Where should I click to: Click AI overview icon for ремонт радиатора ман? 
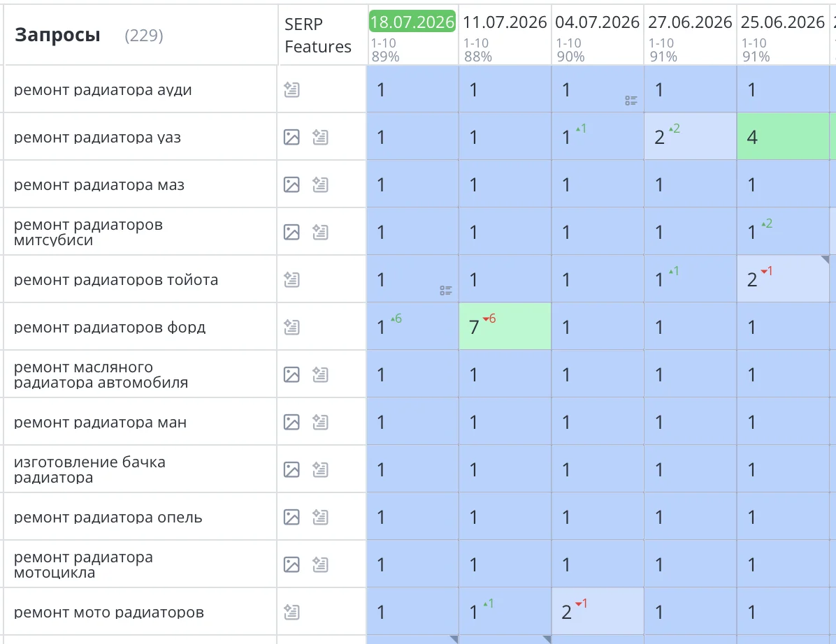coord(320,422)
